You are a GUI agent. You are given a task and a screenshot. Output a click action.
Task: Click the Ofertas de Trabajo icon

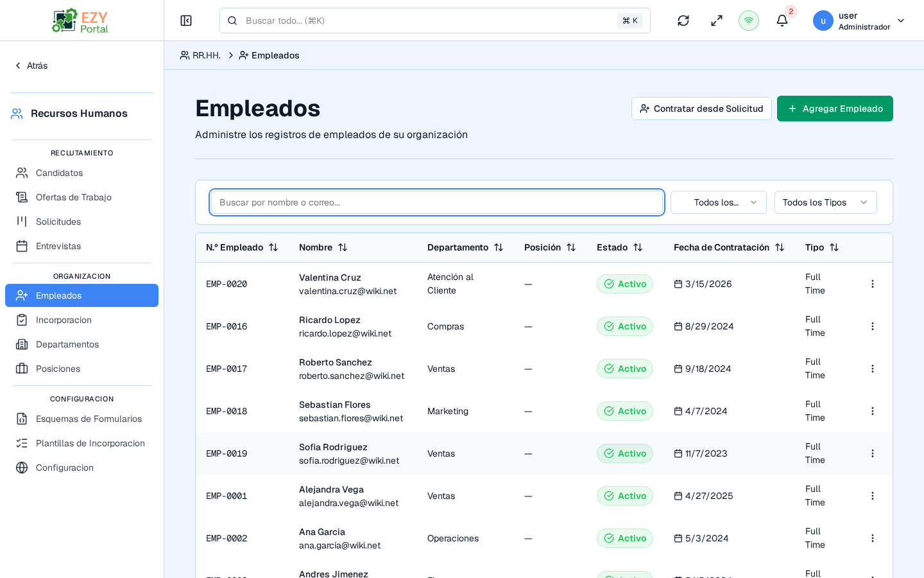tap(22, 197)
